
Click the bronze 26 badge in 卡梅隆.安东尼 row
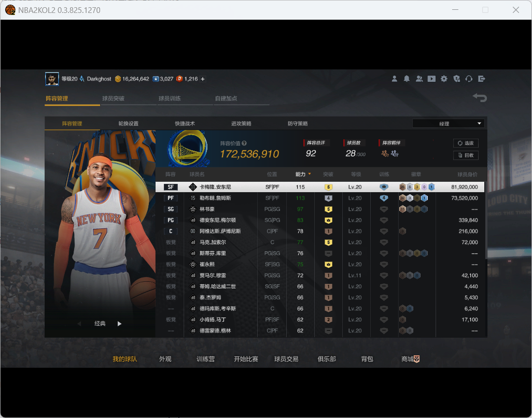point(402,187)
